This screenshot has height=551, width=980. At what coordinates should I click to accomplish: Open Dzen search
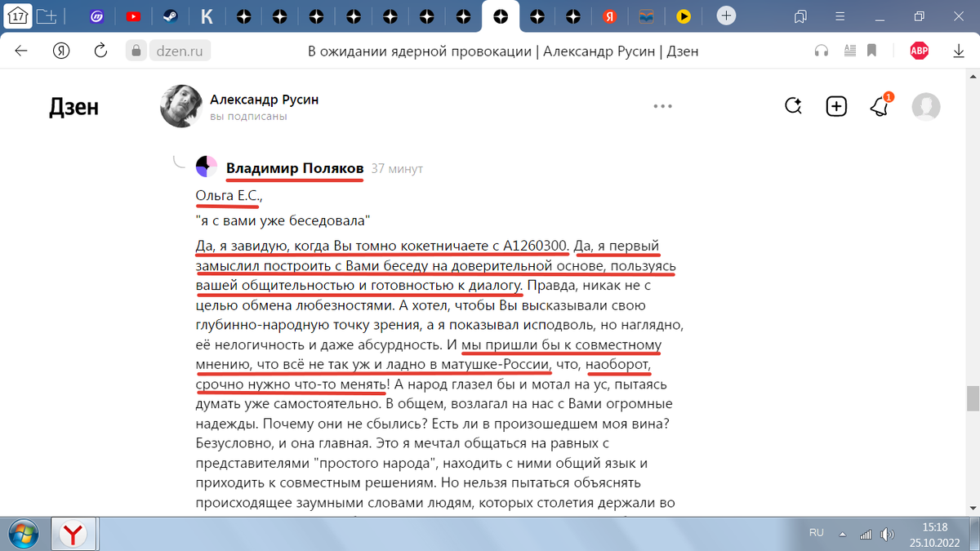point(793,105)
